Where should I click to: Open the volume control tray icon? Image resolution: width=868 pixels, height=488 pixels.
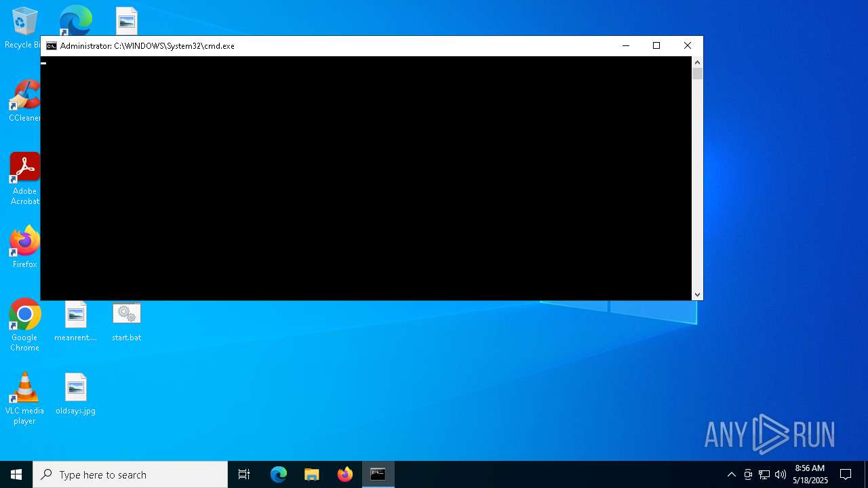[x=781, y=474]
